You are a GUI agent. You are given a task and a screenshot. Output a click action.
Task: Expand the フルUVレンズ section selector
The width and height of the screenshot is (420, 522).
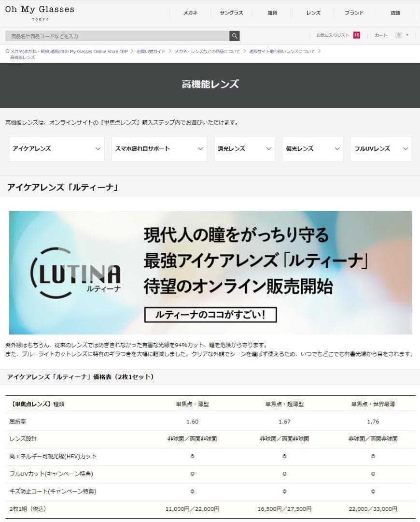(x=381, y=149)
